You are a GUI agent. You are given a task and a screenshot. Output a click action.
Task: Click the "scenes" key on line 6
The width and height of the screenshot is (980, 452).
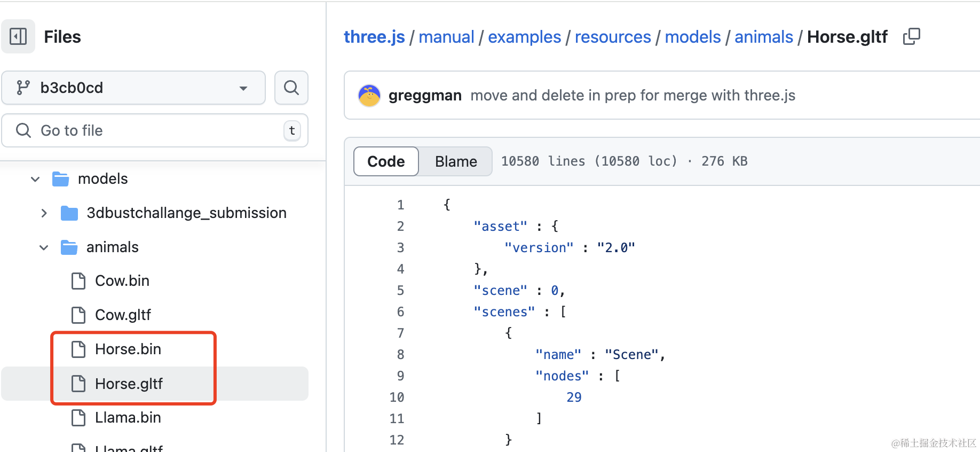tap(504, 312)
